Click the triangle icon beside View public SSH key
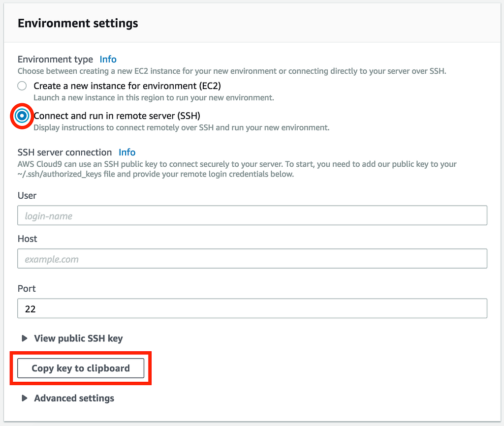 (x=24, y=338)
